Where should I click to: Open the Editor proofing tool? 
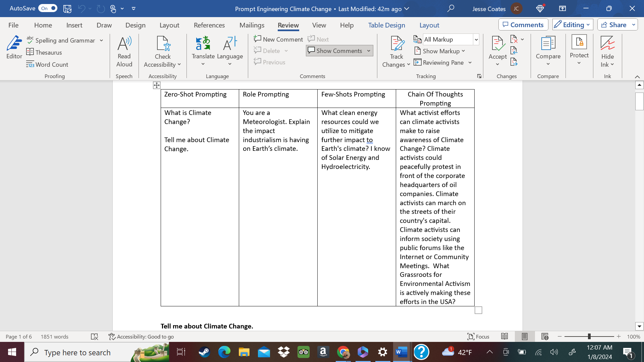point(14,48)
